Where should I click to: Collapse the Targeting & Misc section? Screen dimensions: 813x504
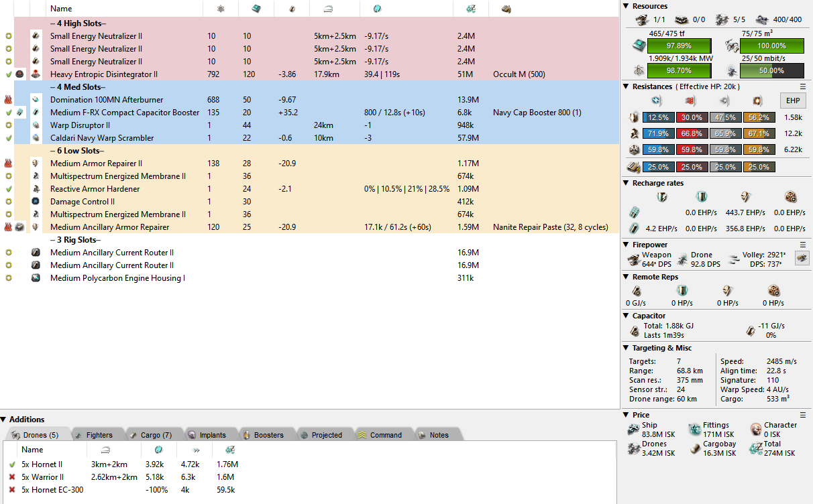(x=627, y=348)
